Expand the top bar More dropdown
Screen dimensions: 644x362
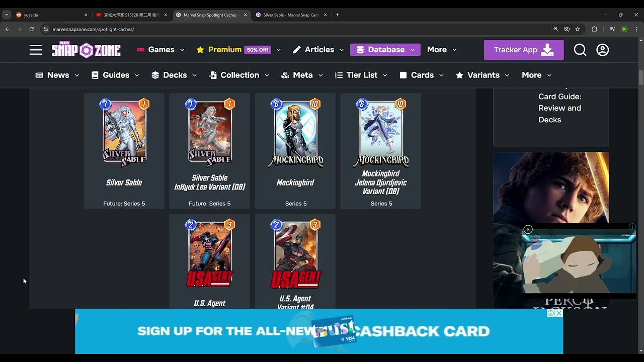(442, 50)
